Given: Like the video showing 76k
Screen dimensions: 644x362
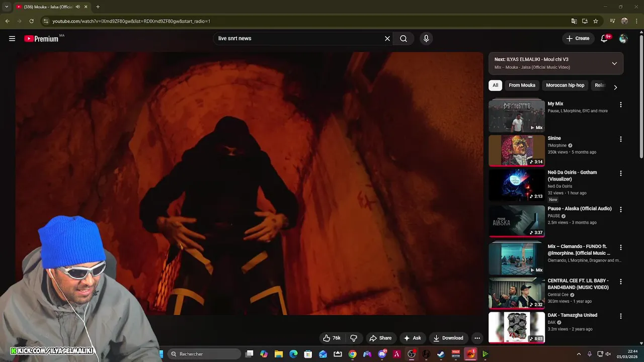Looking at the screenshot, I should pyautogui.click(x=332, y=338).
